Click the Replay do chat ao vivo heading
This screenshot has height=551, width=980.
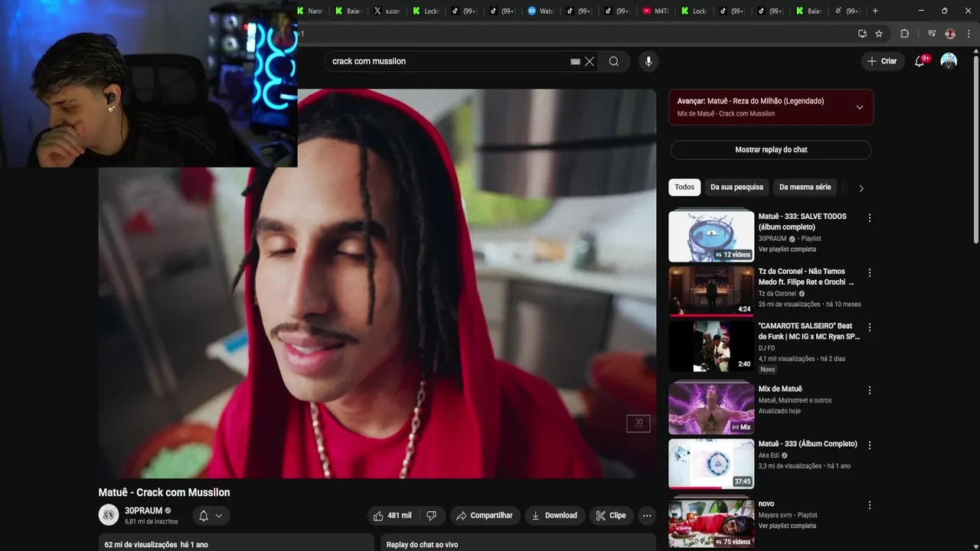pyautogui.click(x=422, y=545)
